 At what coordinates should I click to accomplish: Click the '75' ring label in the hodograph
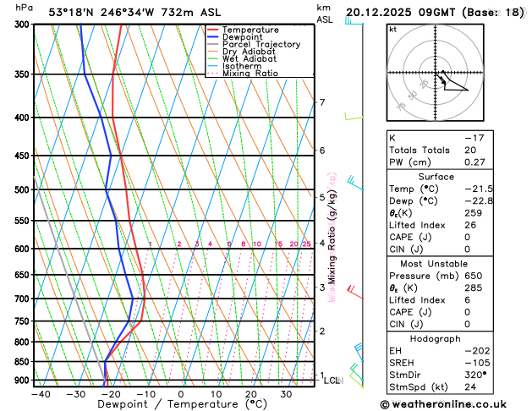(x=401, y=107)
